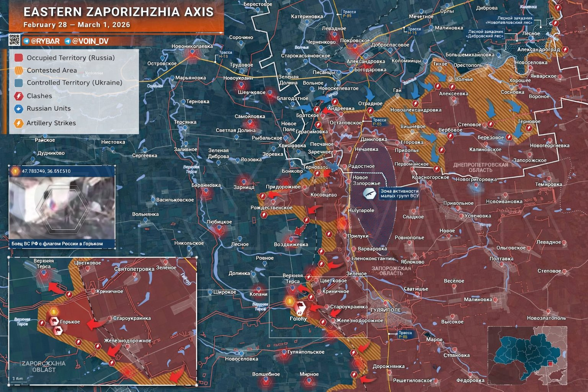Click the 'Решетиловское' settlement label

(413, 381)
